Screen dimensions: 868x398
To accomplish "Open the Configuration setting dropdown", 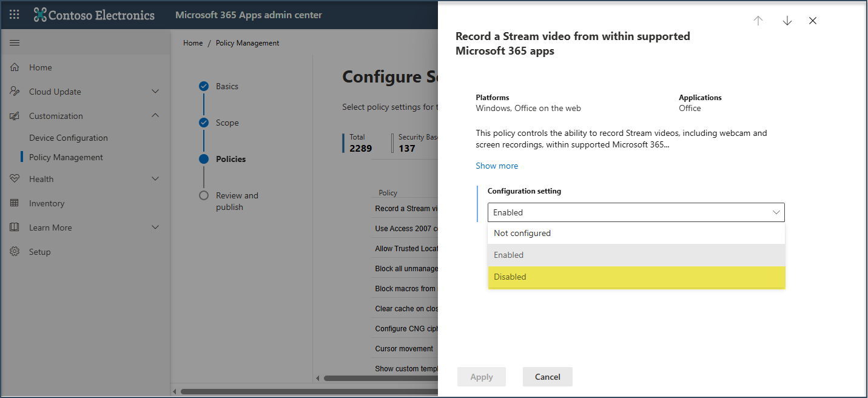I will click(636, 212).
